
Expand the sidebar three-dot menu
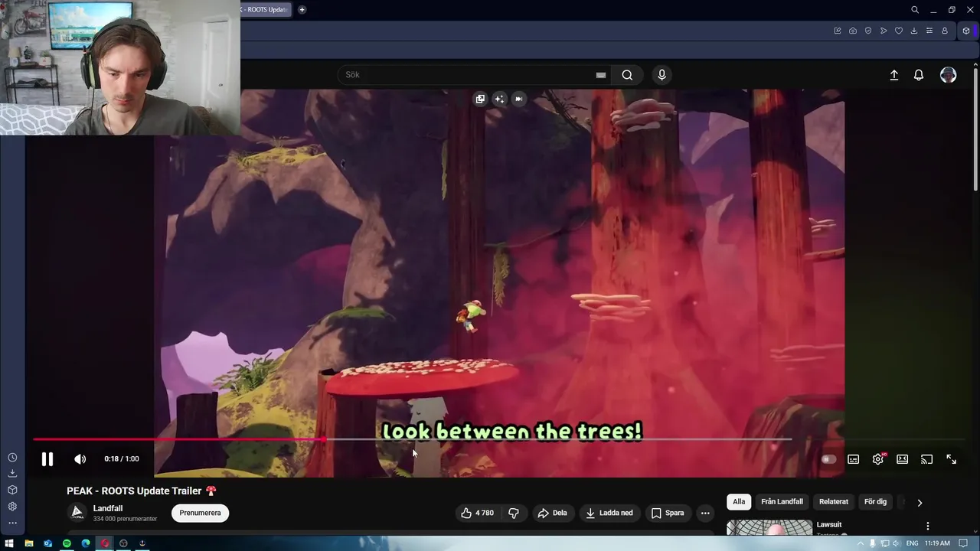coord(12,523)
